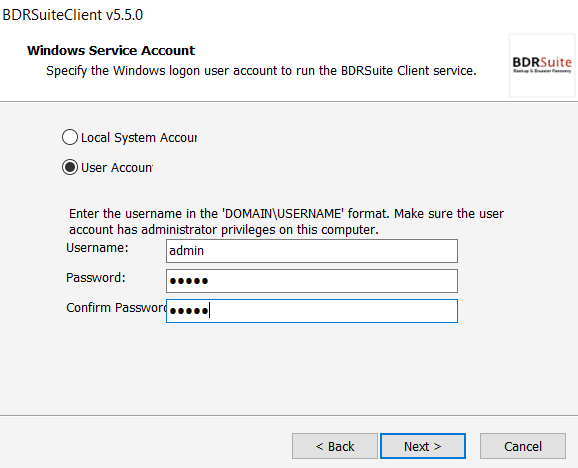Image resolution: width=578 pixels, height=468 pixels.
Task: Click the Password input field
Action: click(x=312, y=281)
